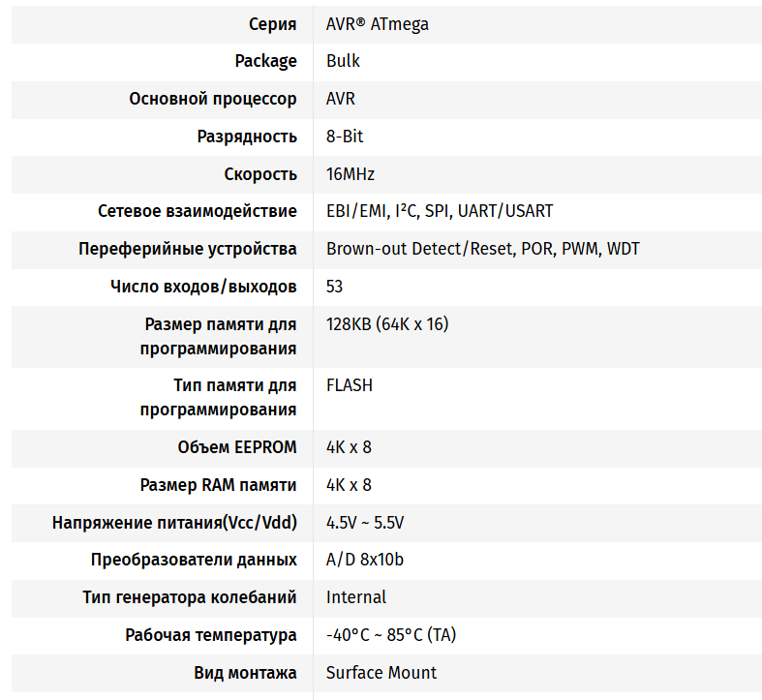Click the "Bulk" package value
This screenshot has height=700, width=762.
coord(343,61)
